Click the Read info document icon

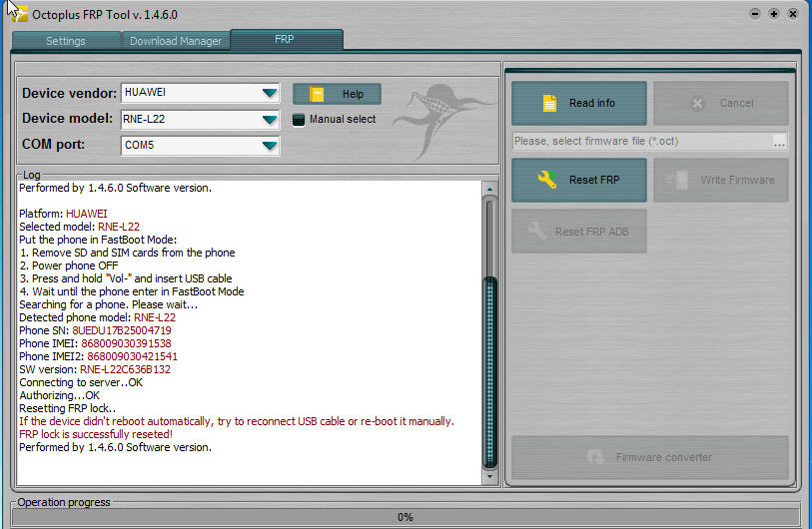(x=549, y=103)
